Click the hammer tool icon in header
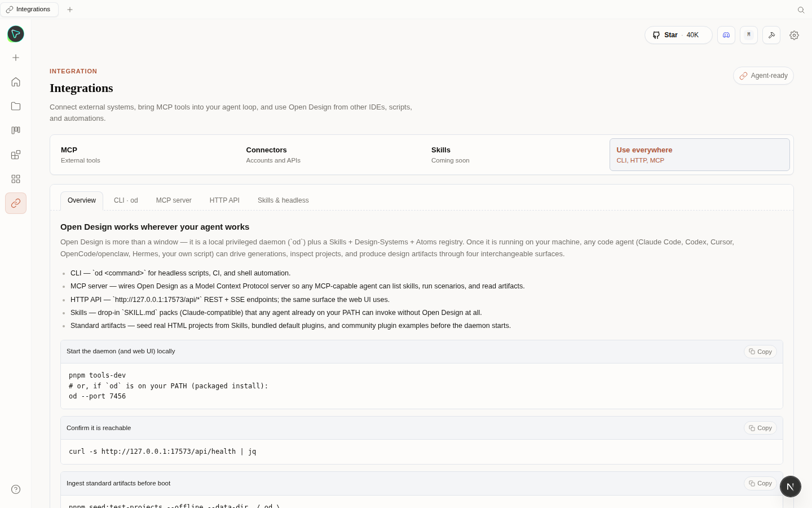This screenshot has width=812, height=508. pos(771,35)
